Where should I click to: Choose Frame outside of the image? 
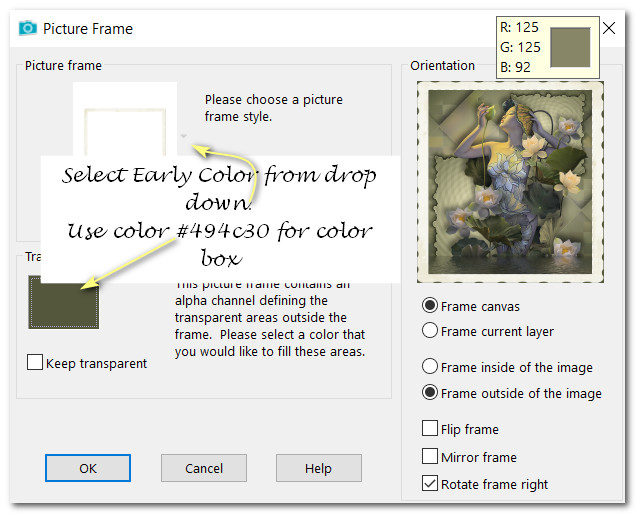(x=430, y=392)
